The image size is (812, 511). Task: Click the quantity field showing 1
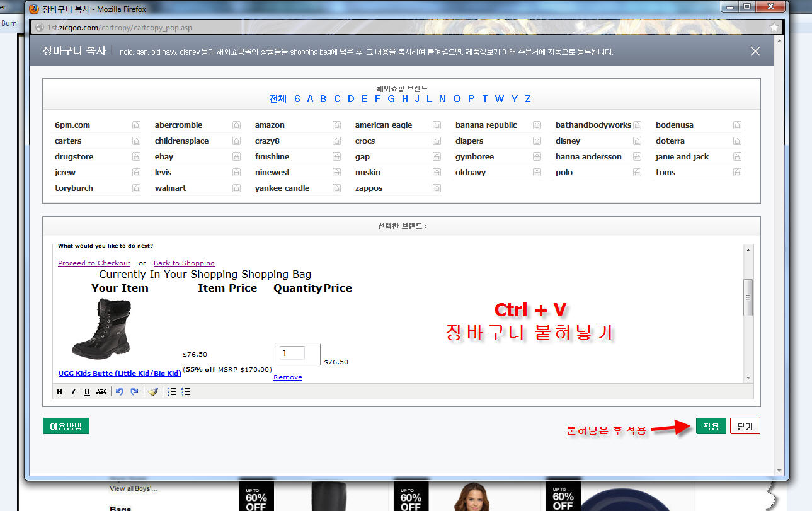point(292,353)
